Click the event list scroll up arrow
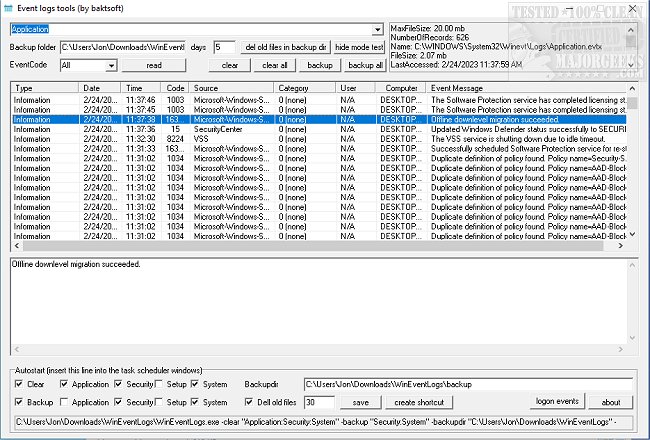Viewport: 650px width, 440px height. point(632,88)
